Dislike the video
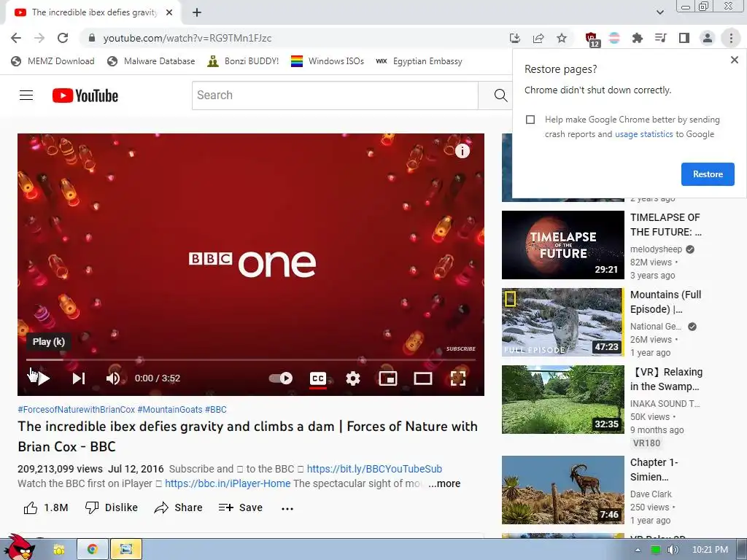 click(x=111, y=507)
